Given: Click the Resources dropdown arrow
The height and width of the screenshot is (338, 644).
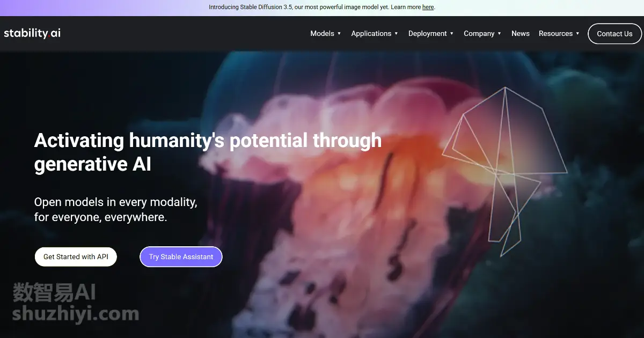Looking at the screenshot, I should coord(577,33).
